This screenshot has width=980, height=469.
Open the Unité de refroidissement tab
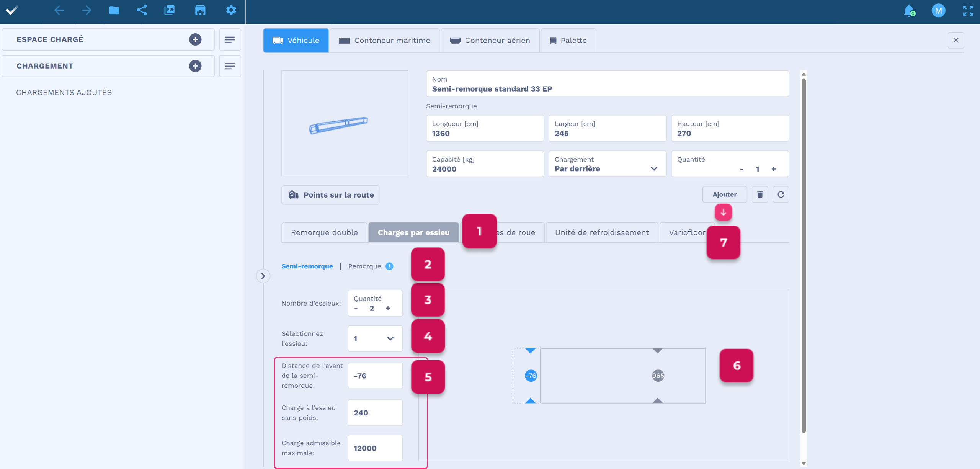602,232
